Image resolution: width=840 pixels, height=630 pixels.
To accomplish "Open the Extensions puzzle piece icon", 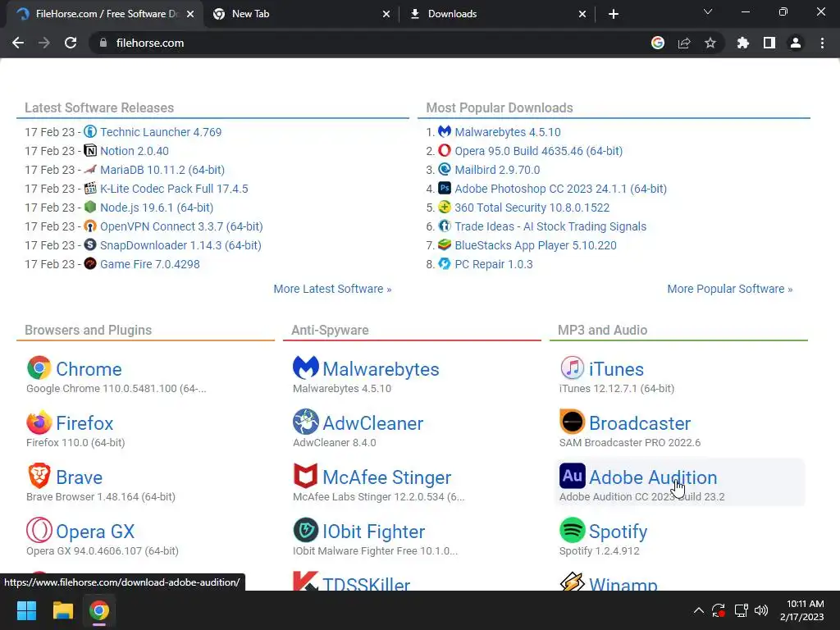I will (x=742, y=43).
